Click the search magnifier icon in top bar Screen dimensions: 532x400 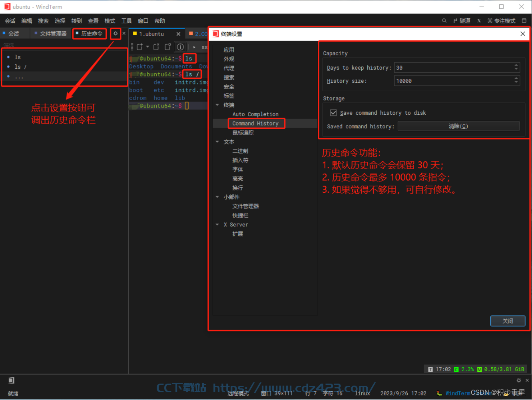click(444, 21)
